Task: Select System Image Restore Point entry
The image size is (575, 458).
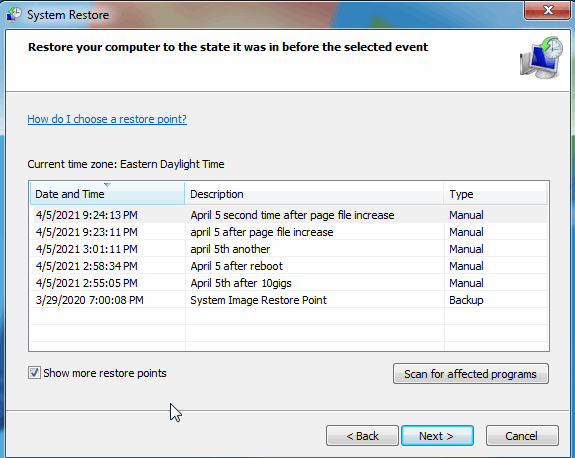Action: click(289, 300)
